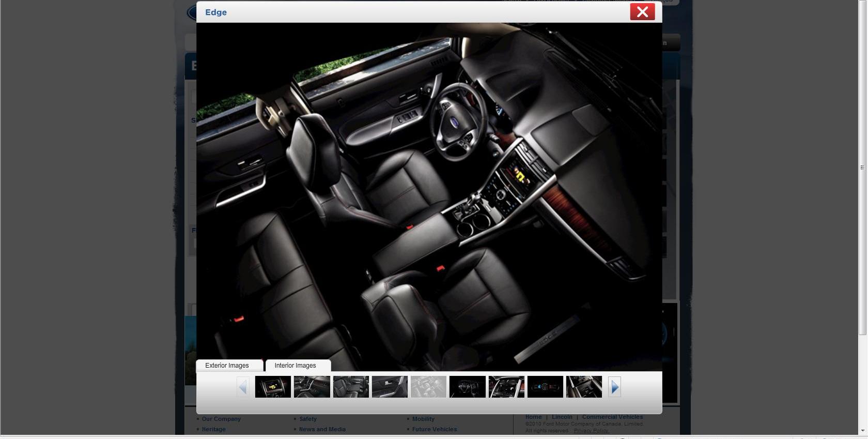Click the next thumbnails arrow
This screenshot has height=439, width=868.
pyautogui.click(x=614, y=387)
